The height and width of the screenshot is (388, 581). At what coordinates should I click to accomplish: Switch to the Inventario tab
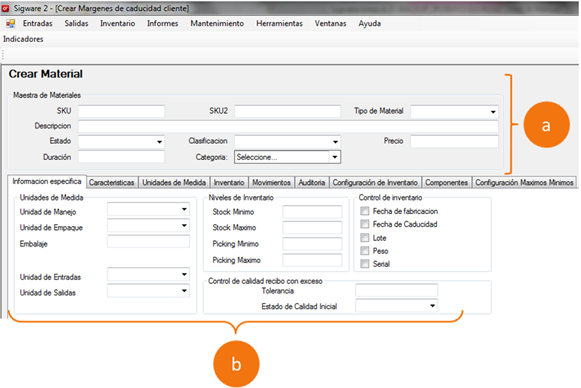pyautogui.click(x=229, y=182)
